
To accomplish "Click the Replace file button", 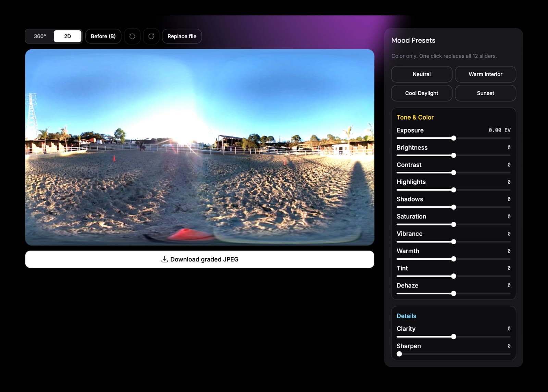I will coord(182,36).
